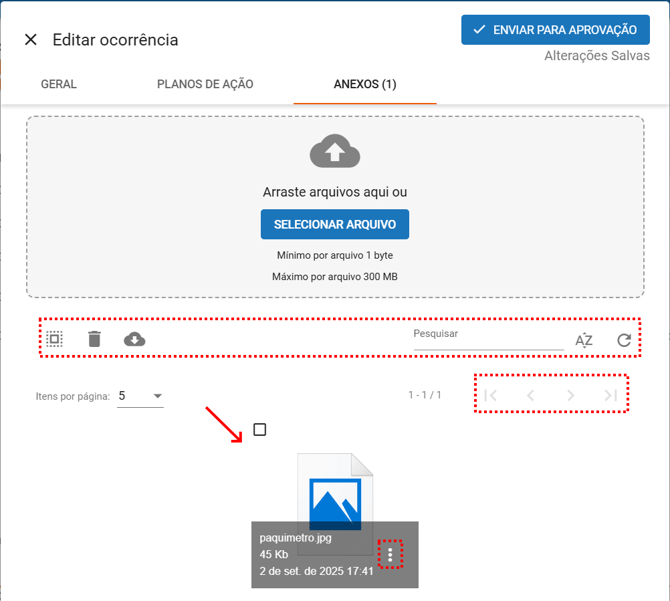Click the Pesquisar search field
The width and height of the screenshot is (670, 601).
488,336
